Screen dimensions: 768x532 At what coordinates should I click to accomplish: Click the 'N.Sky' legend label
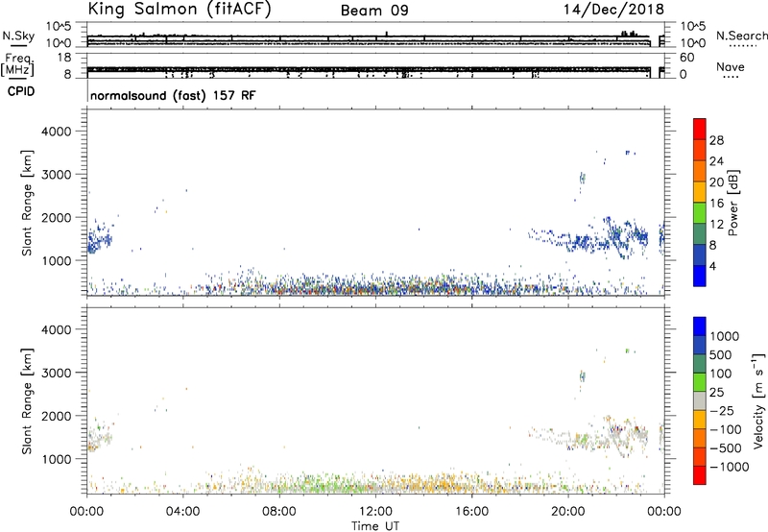[18, 36]
